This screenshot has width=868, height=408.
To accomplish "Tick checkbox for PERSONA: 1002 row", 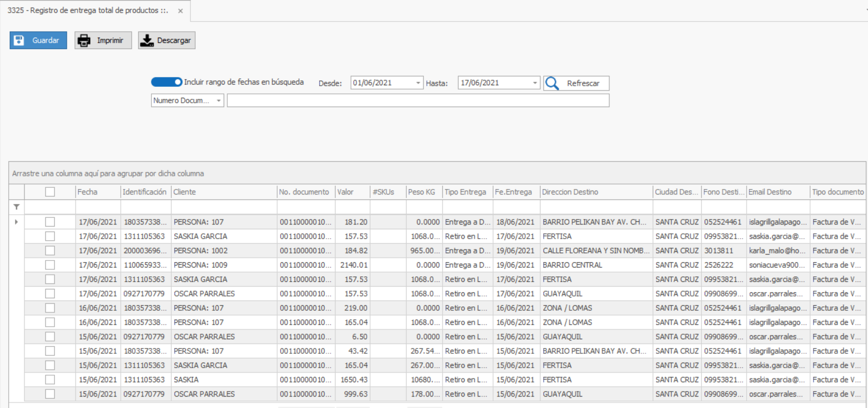I will [x=50, y=251].
